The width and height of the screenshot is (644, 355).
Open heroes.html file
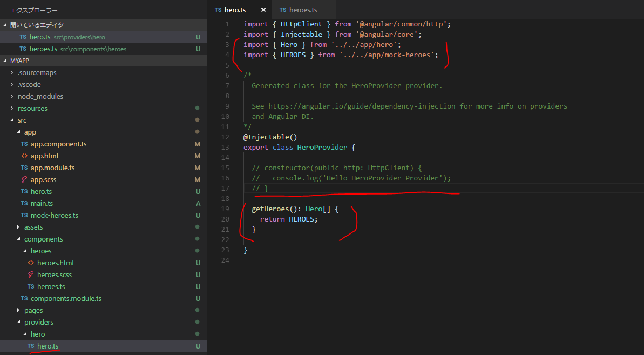(56, 263)
